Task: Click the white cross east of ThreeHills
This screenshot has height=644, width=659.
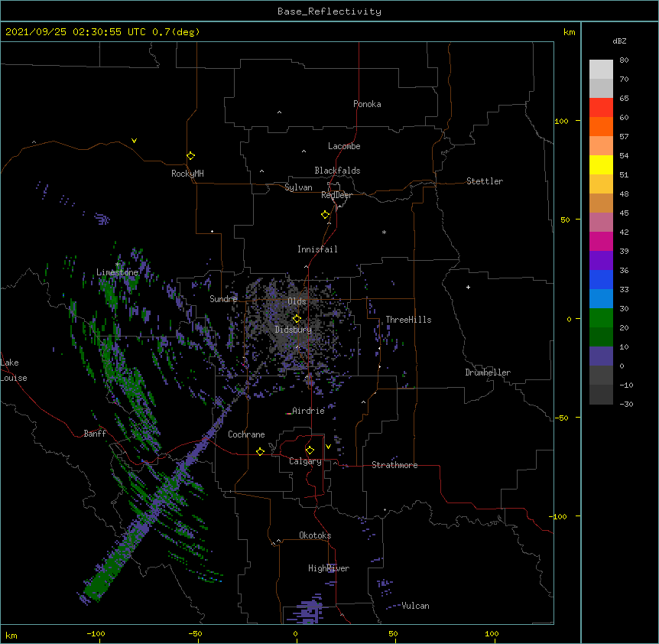Action: tap(468, 287)
